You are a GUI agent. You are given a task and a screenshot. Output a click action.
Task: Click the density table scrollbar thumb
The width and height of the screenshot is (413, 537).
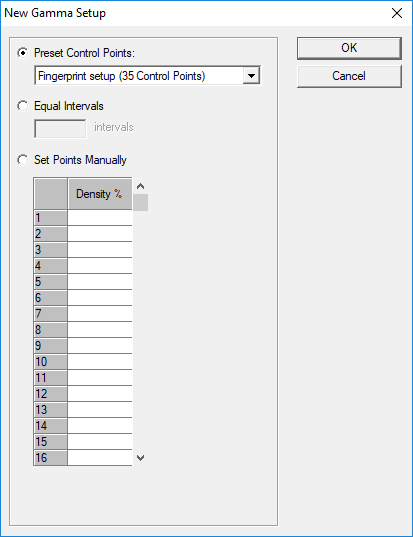[x=140, y=202]
